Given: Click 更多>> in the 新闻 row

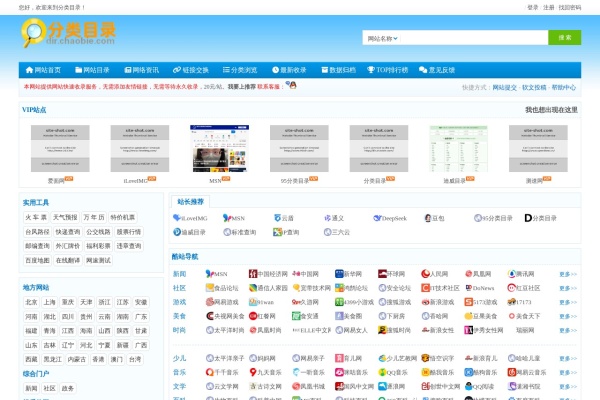Looking at the screenshot, I should (x=568, y=274).
